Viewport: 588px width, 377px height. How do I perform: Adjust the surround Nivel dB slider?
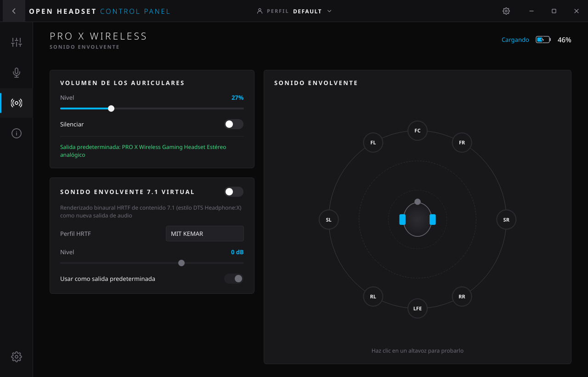tap(152, 263)
